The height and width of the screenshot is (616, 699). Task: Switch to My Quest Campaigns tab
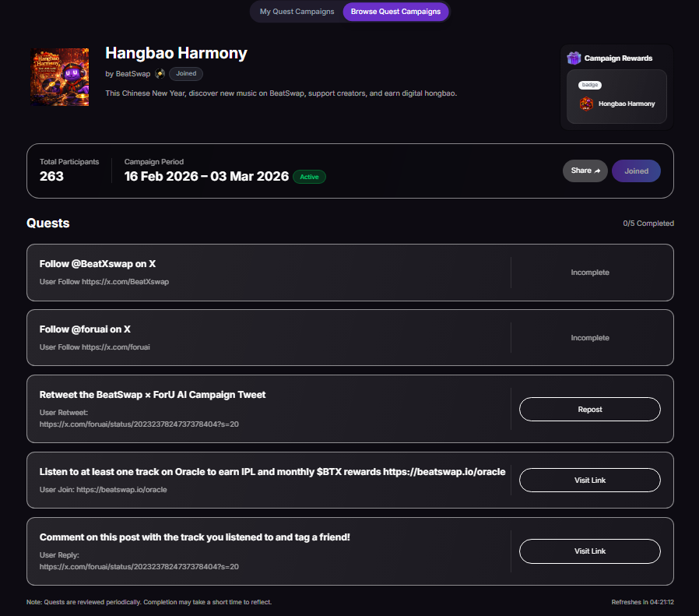(x=297, y=12)
